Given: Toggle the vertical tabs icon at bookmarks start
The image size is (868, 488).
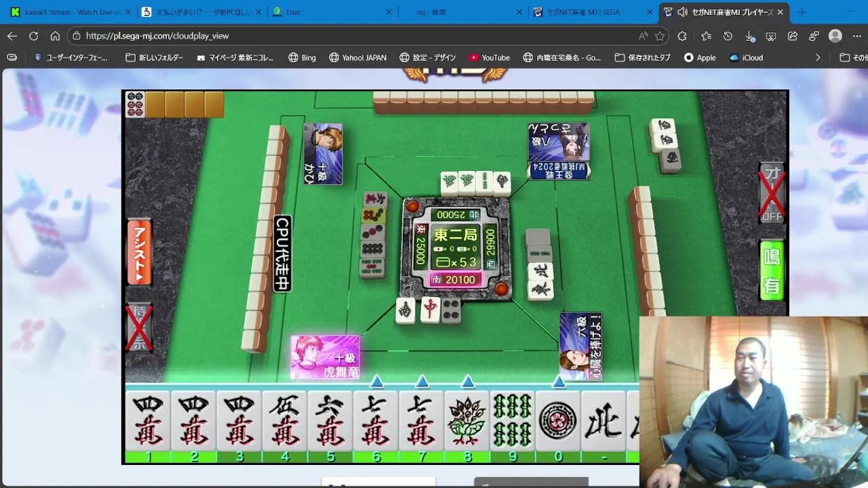Looking at the screenshot, I should [x=12, y=58].
